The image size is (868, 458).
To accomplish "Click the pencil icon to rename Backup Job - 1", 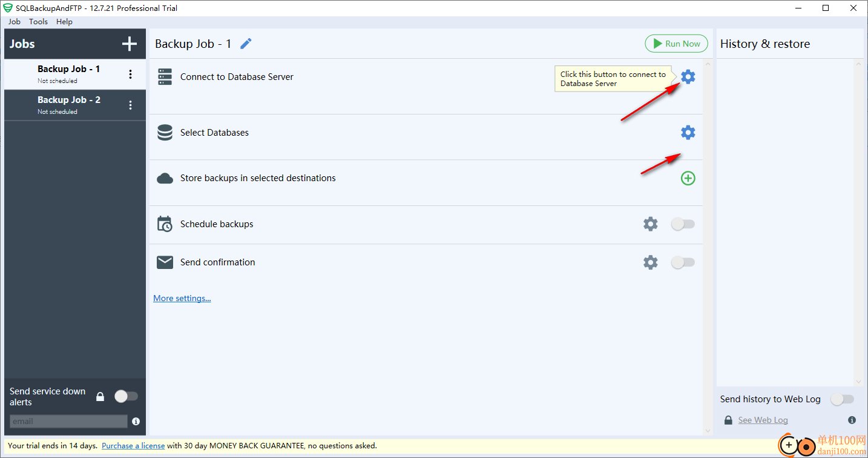I will [x=246, y=44].
